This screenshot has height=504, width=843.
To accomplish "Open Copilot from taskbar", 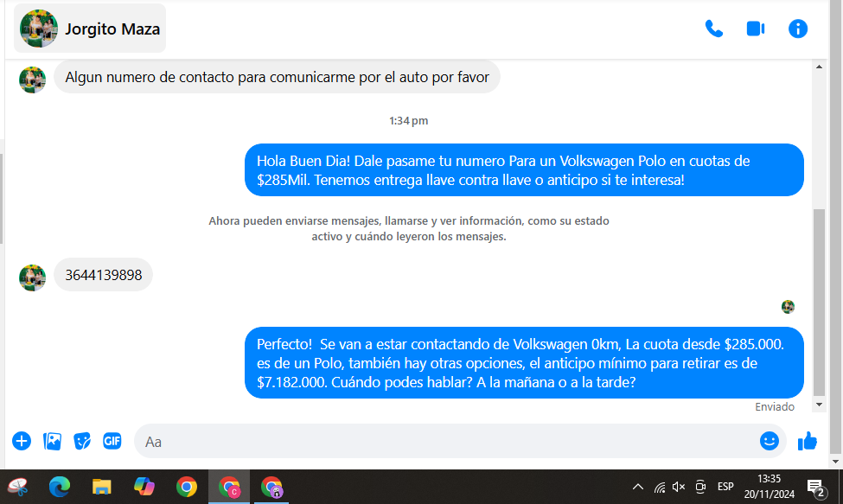I will pyautogui.click(x=144, y=487).
